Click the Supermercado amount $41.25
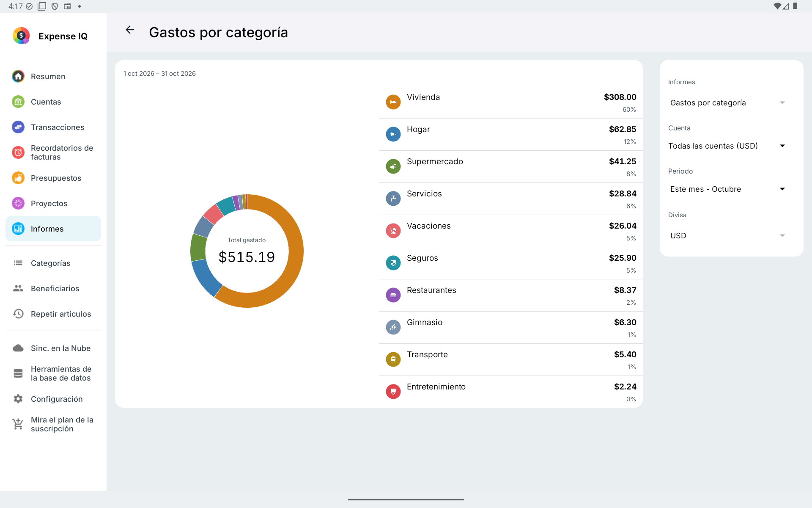 [623, 161]
